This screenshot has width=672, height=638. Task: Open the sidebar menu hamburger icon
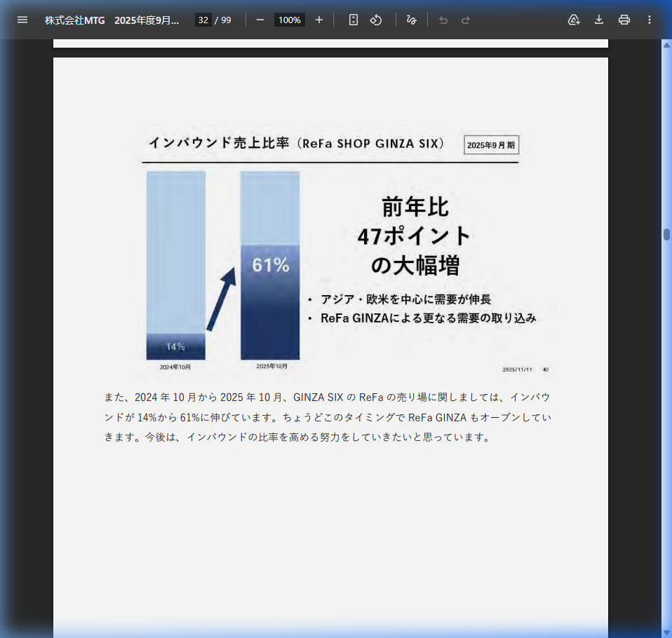(22, 20)
